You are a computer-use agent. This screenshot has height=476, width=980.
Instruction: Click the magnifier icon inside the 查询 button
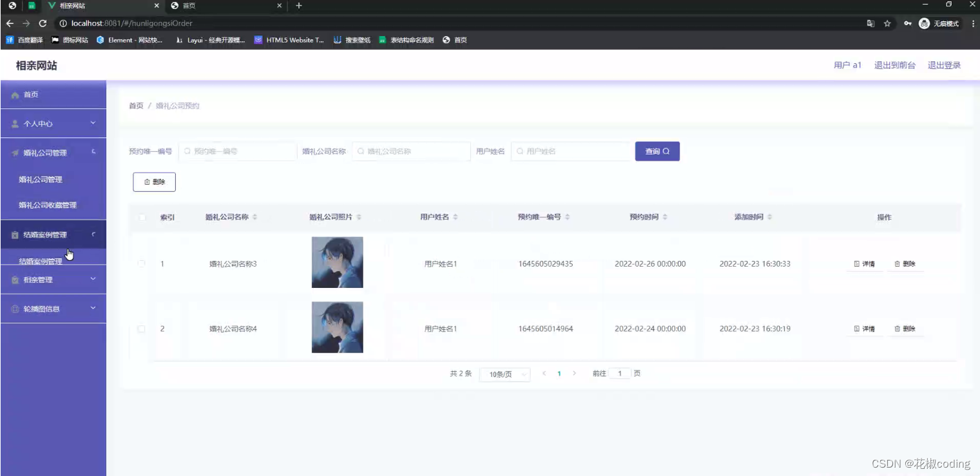[x=668, y=151]
